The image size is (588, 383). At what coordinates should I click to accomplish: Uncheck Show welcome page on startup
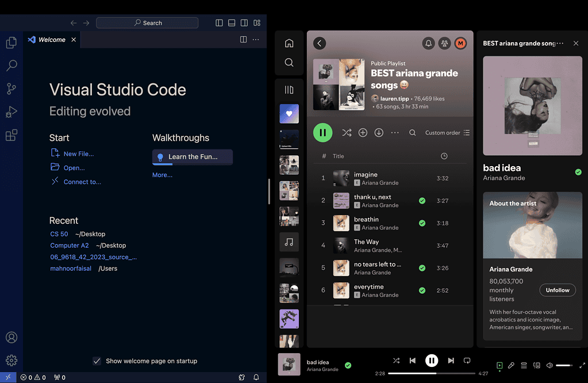point(97,361)
